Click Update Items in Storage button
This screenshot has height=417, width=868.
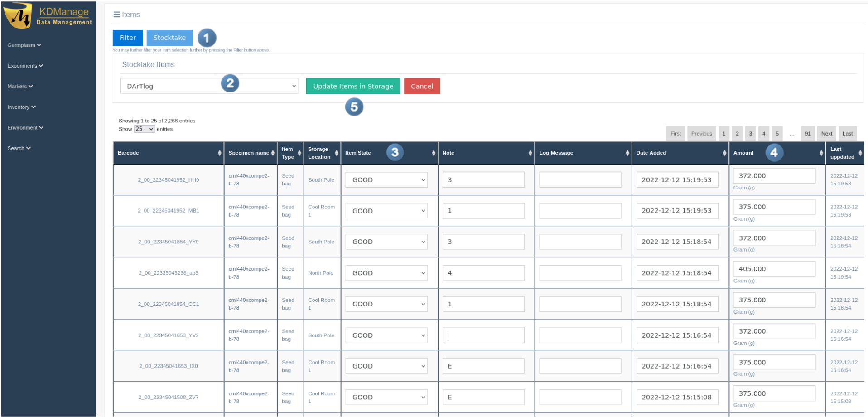pyautogui.click(x=353, y=86)
